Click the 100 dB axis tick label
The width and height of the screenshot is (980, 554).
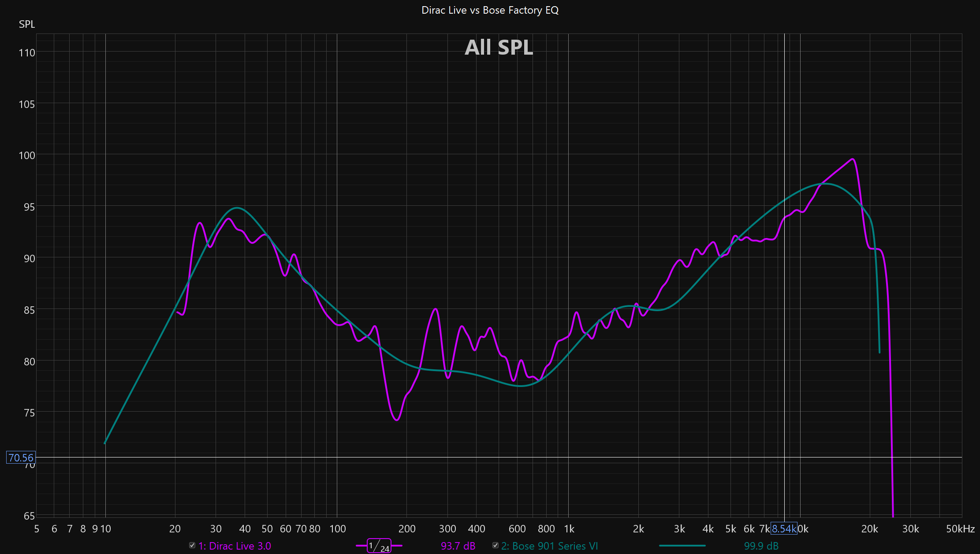[26, 155]
